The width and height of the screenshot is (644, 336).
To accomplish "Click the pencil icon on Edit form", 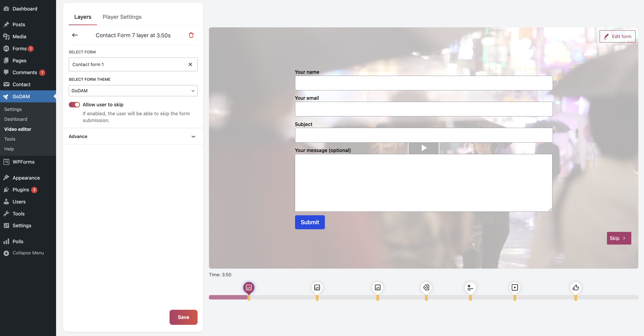I will point(606,37).
